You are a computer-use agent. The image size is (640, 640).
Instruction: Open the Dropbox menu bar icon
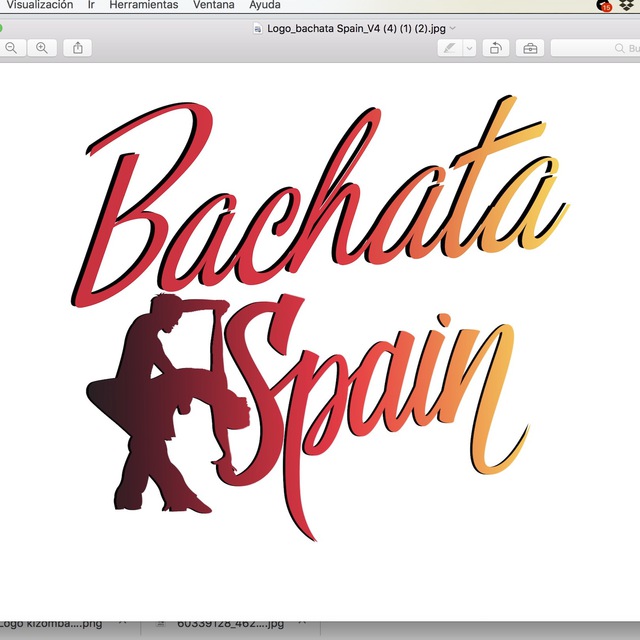pos(627,5)
